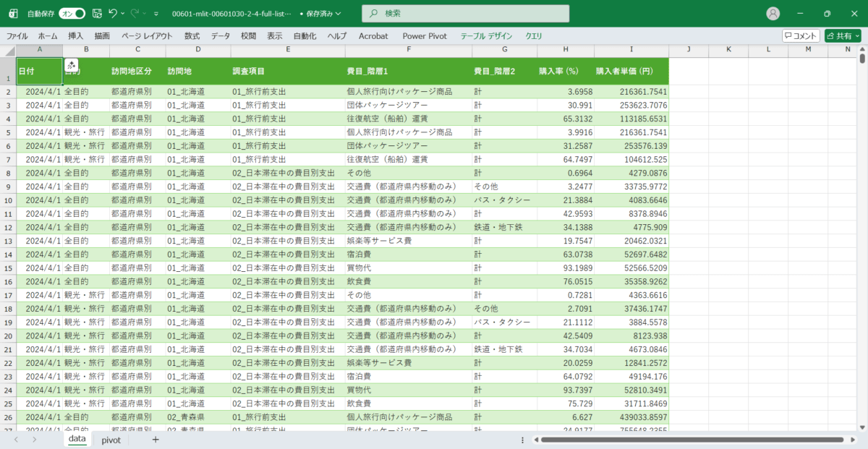Open the Power Pivot ribbon tab
The image size is (868, 449).
click(x=425, y=35)
